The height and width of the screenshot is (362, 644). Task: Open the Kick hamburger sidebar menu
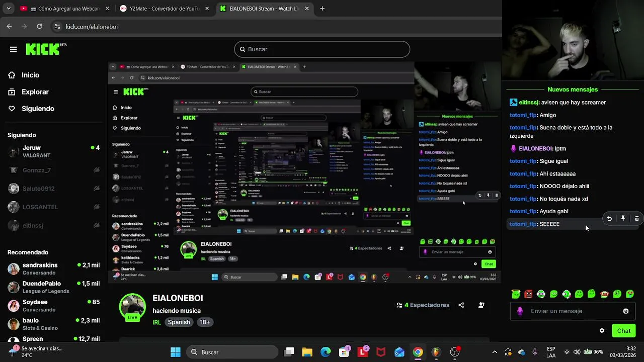pyautogui.click(x=14, y=49)
